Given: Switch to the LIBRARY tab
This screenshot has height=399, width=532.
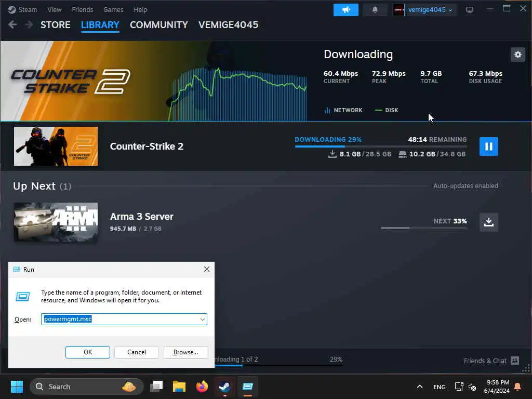Looking at the screenshot, I should pos(100,25).
